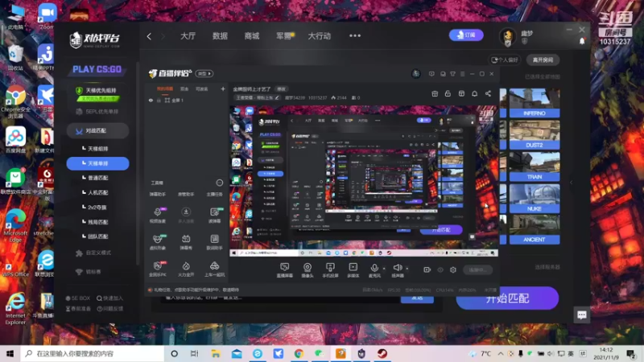
Task: Click the 个人偏好 preferences button
Action: coord(505,60)
